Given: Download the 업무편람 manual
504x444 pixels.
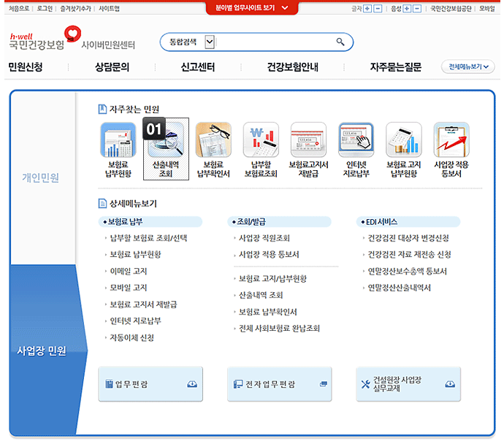Looking at the screenshot, I should (150, 384).
